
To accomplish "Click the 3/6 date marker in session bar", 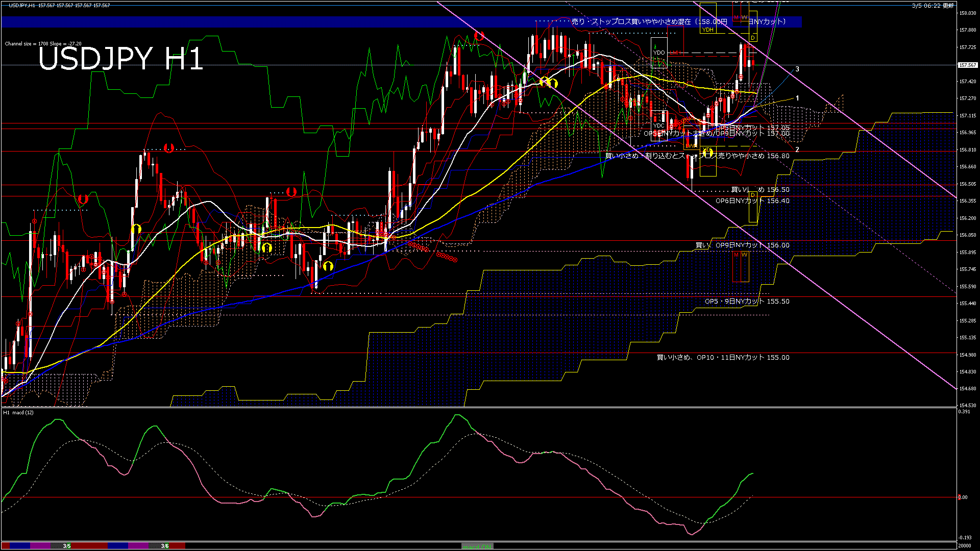I will 164,546.
